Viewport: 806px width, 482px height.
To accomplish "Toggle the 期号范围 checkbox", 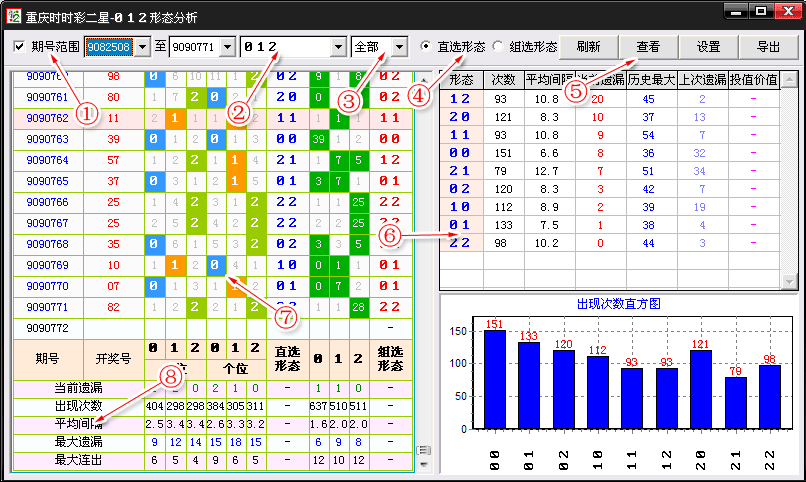I will click(20, 47).
